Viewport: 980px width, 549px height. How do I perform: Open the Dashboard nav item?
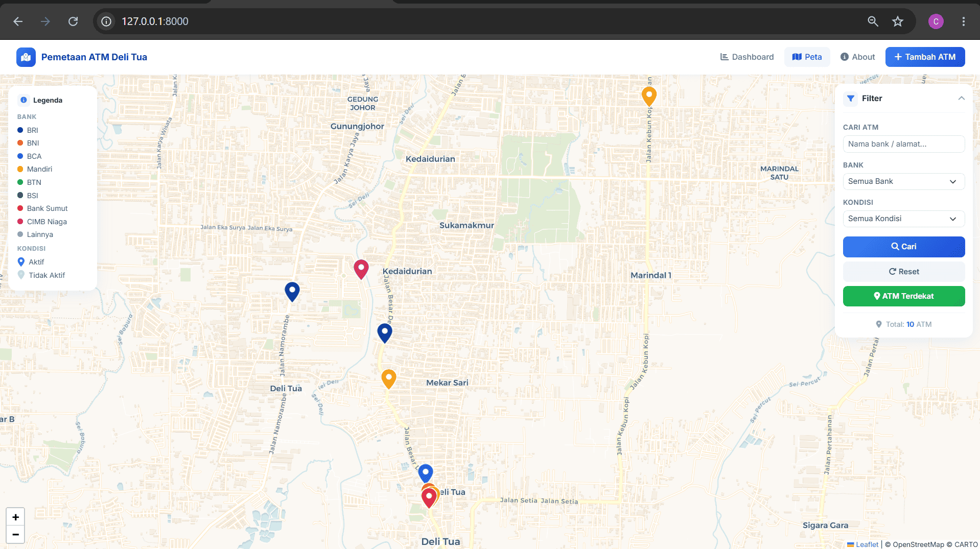(747, 57)
